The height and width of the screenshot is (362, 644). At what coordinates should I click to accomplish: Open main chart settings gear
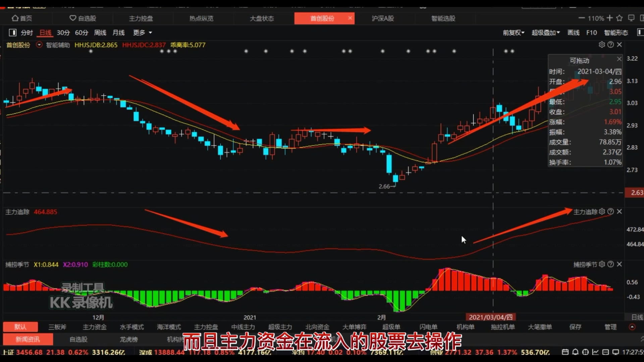pos(602,45)
